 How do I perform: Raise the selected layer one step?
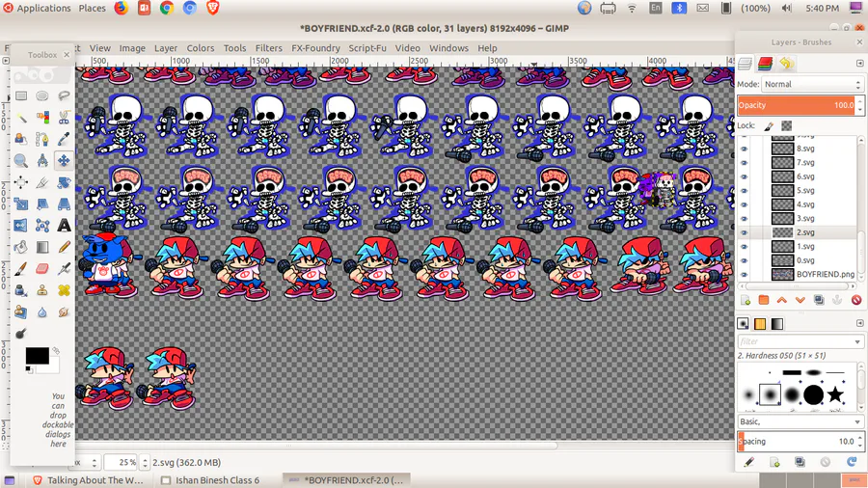(x=781, y=300)
